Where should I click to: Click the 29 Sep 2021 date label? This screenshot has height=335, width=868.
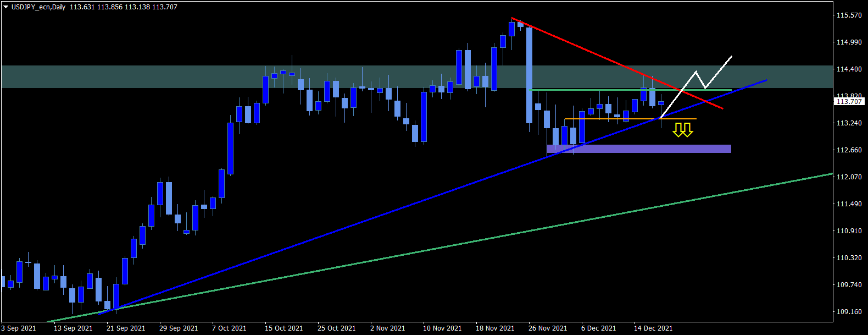click(179, 328)
